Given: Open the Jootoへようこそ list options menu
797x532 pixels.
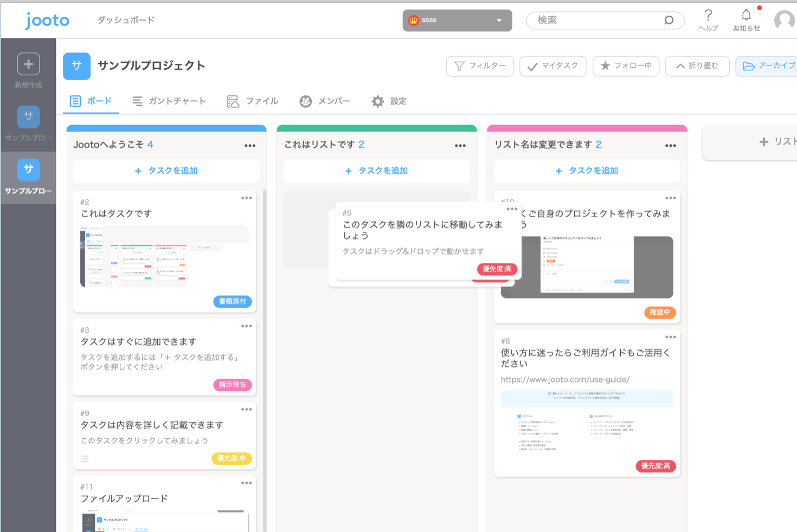Looking at the screenshot, I should [249, 145].
